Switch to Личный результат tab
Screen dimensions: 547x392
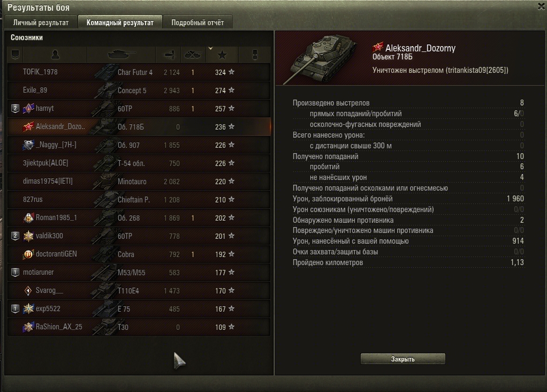[41, 22]
